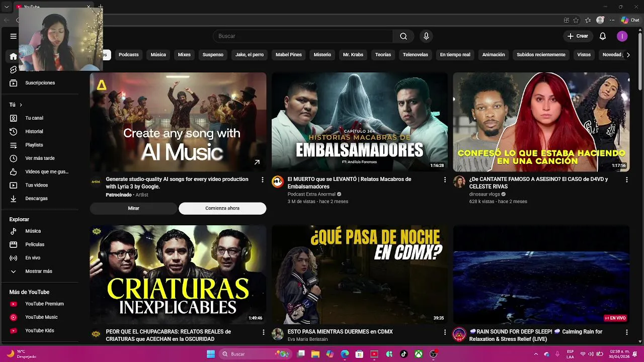Screen dimensions: 644x362
Task: Open the El MUERTO que se LEVANTÓ title
Action: click(349, 183)
